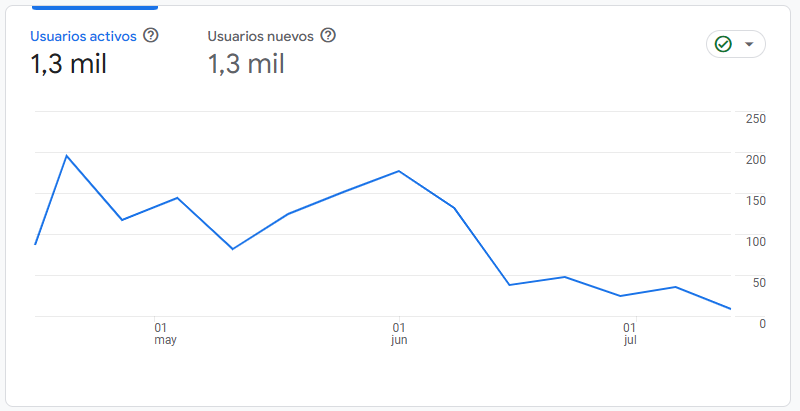Click the 1,3 mil active users value
Screen dimensions: 800x411
68,65
